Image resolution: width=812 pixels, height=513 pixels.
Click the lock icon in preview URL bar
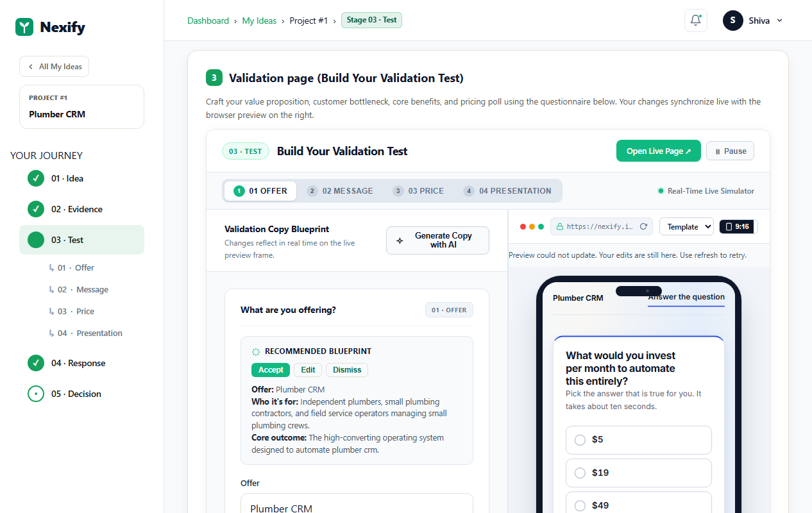560,226
